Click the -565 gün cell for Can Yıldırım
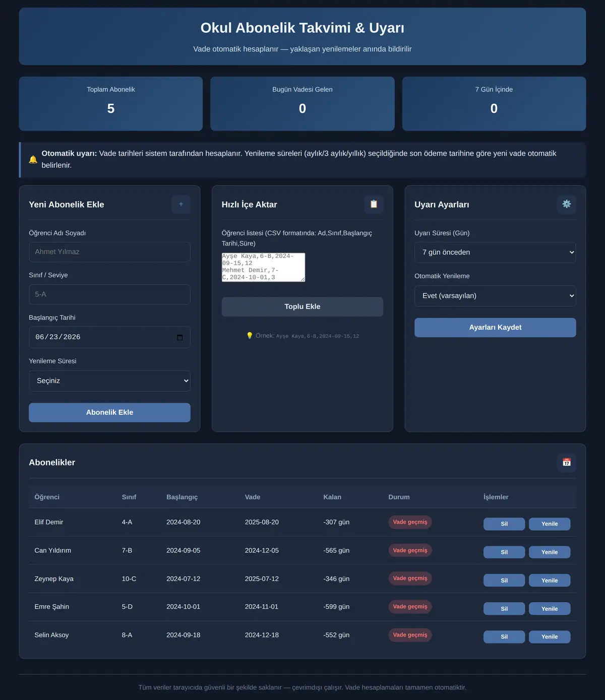Screen dimensions: 605x700 (x=336, y=550)
